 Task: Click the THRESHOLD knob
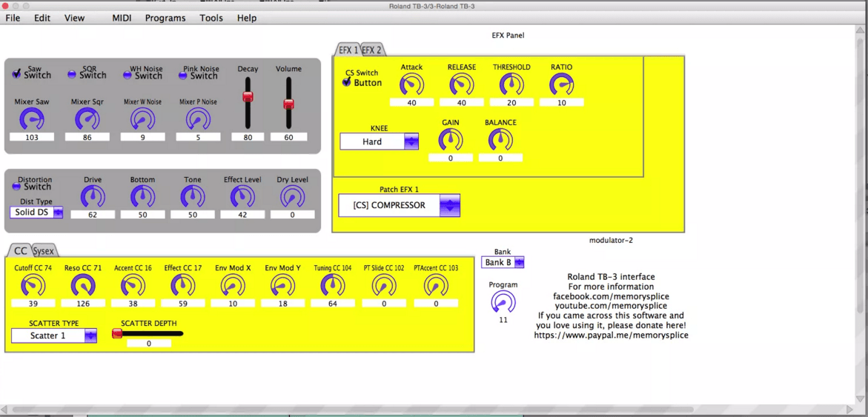click(511, 84)
